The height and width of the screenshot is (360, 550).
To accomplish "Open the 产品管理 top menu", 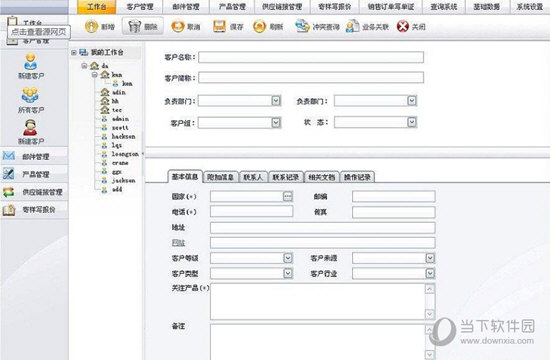I will [x=232, y=7].
